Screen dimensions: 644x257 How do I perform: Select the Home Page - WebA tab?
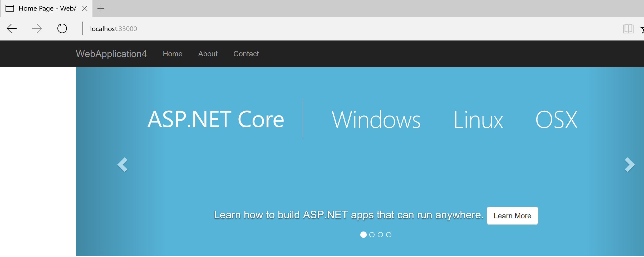[x=46, y=8]
